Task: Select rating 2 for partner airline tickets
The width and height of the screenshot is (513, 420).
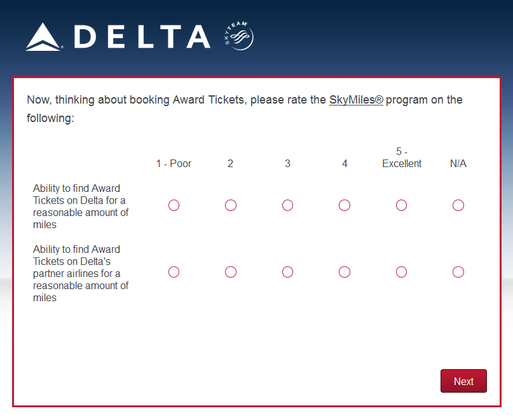Action: pos(231,272)
